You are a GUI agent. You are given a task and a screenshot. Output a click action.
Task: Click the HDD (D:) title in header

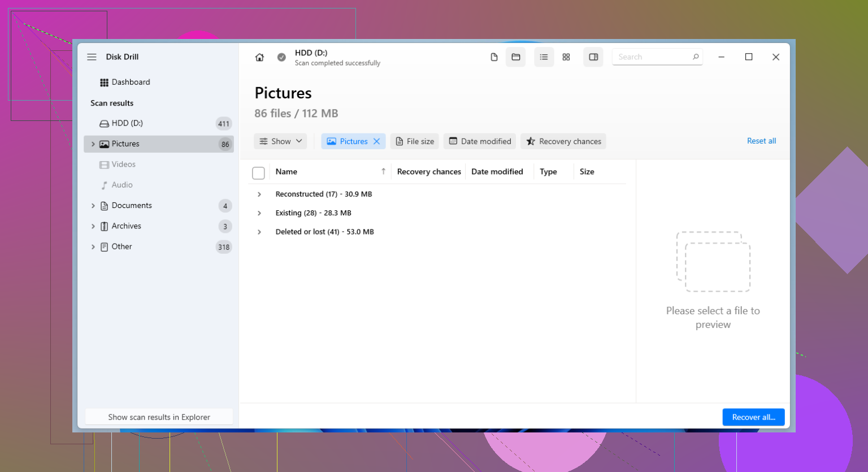tap(311, 53)
